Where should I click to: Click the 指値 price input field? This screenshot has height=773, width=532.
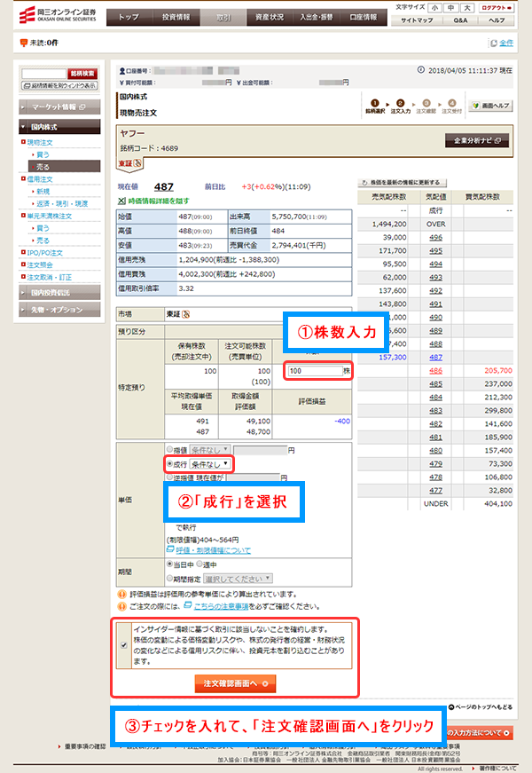coord(260,450)
